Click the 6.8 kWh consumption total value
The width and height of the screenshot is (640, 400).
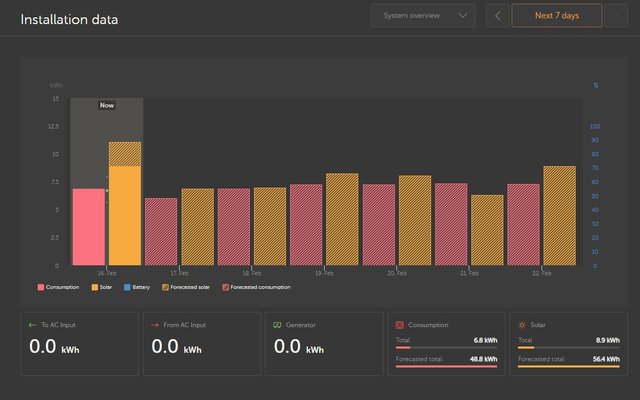tap(486, 340)
